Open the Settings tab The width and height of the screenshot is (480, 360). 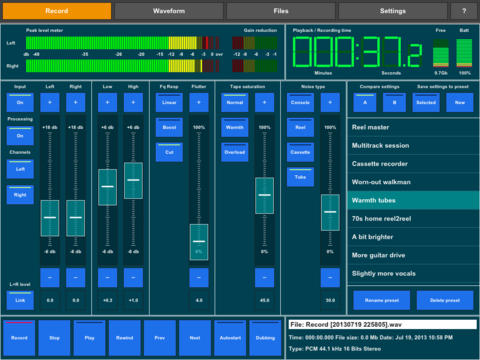pyautogui.click(x=393, y=11)
